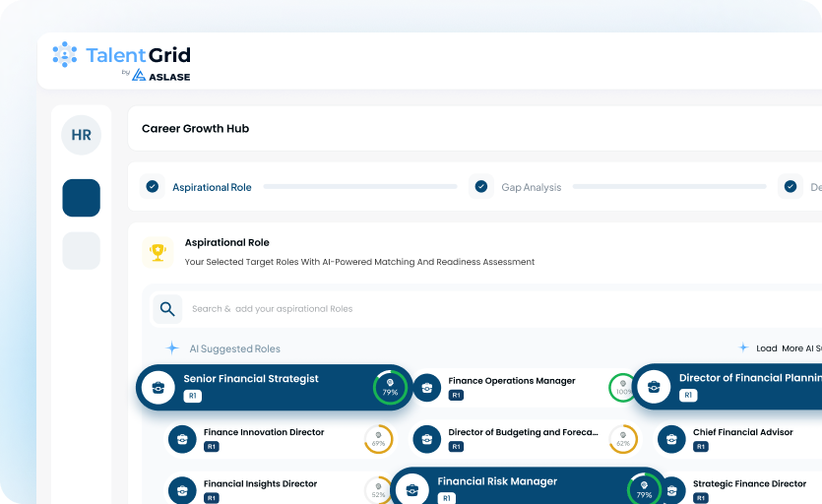Select the Strategic Finance Director role
This screenshot has width=822, height=504.
(x=744, y=488)
